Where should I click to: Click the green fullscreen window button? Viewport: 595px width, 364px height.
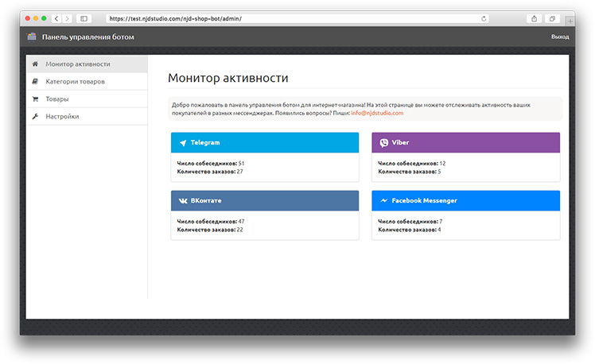tap(44, 18)
